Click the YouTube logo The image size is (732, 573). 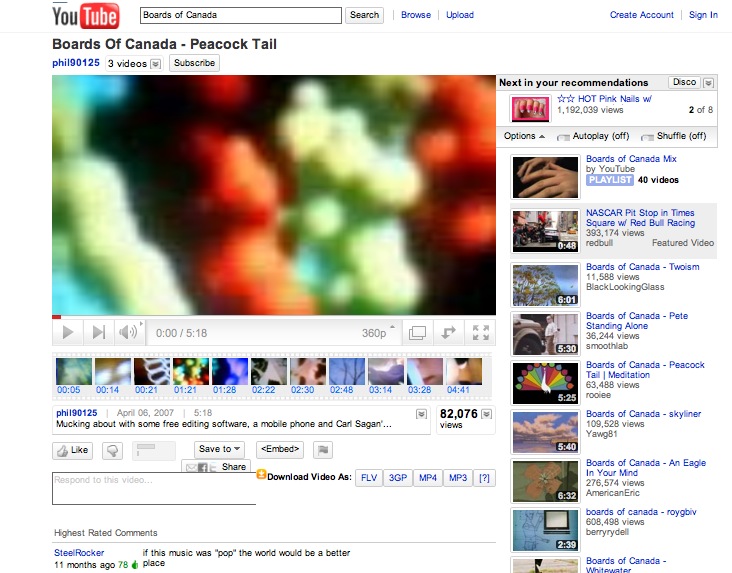[85, 15]
